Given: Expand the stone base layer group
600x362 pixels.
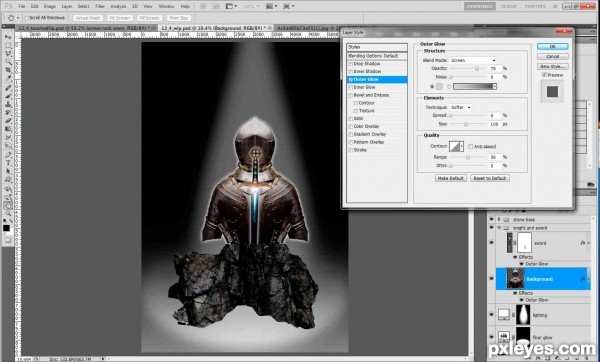Looking at the screenshot, I should pyautogui.click(x=499, y=219).
